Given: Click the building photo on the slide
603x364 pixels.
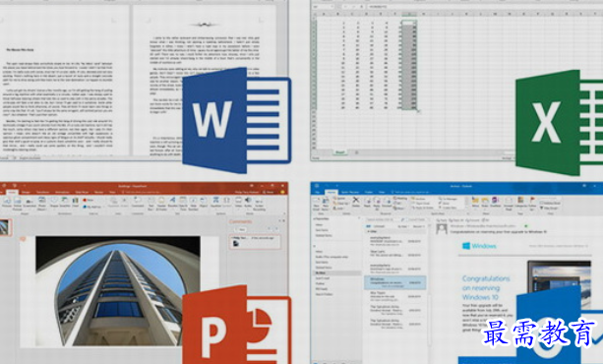Looking at the screenshot, I should click(x=118, y=291).
